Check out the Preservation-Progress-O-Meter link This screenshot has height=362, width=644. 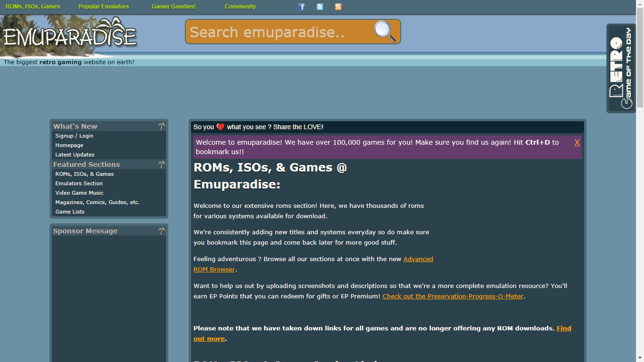pyautogui.click(x=453, y=296)
